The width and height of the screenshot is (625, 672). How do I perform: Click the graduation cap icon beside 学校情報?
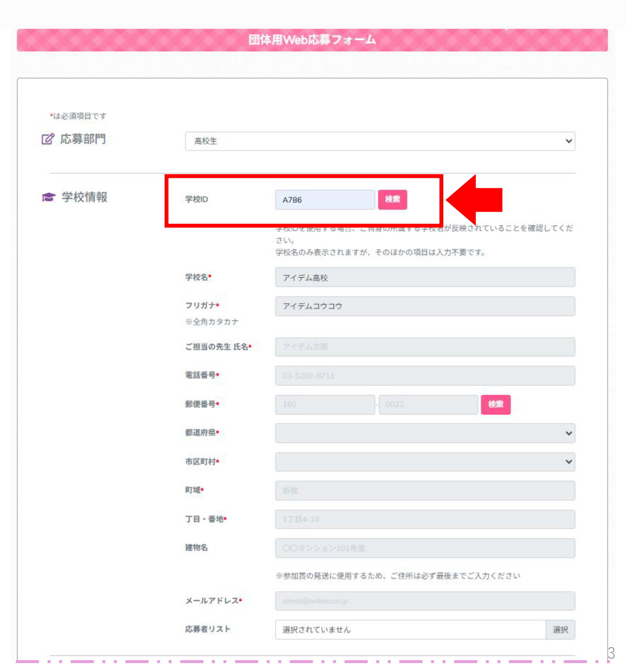(49, 197)
